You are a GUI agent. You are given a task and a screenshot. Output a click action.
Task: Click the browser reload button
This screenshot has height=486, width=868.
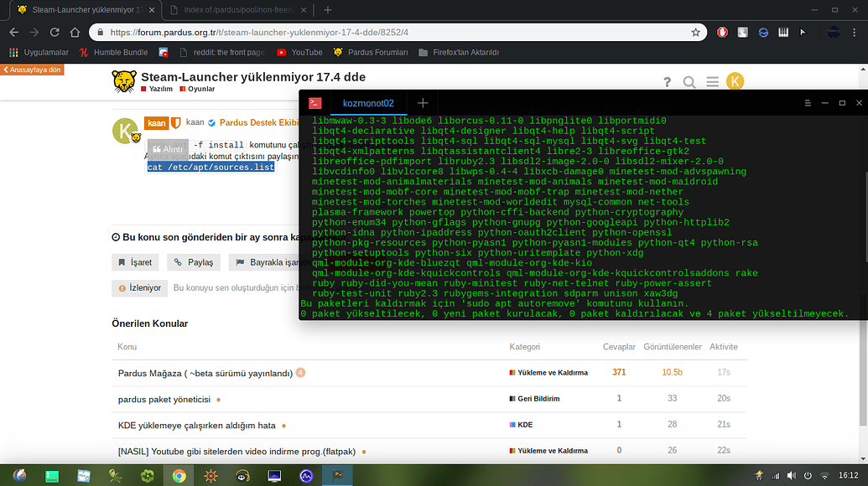pyautogui.click(x=55, y=33)
